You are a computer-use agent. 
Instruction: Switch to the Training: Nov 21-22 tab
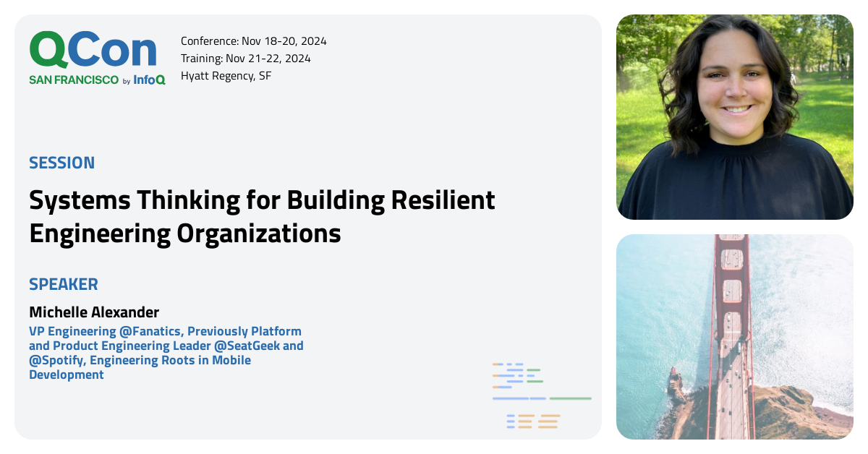pyautogui.click(x=246, y=58)
